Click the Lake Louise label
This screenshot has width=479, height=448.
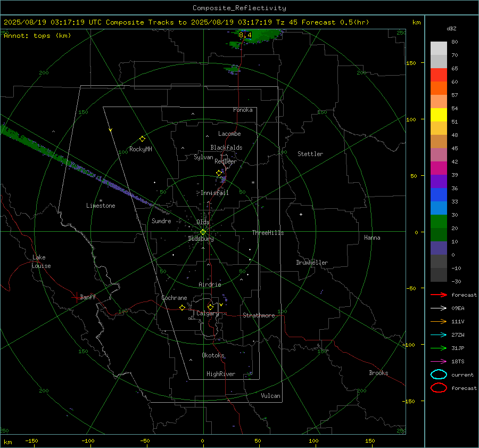(41, 262)
